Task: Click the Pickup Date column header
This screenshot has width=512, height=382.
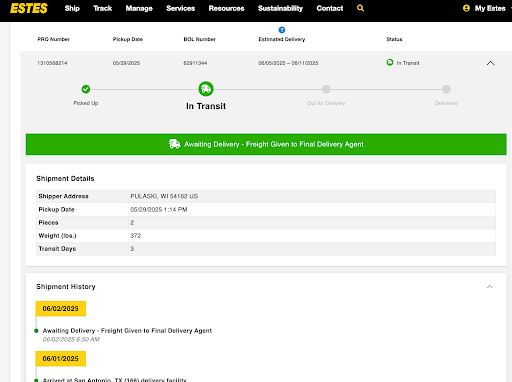Action: 128,39
